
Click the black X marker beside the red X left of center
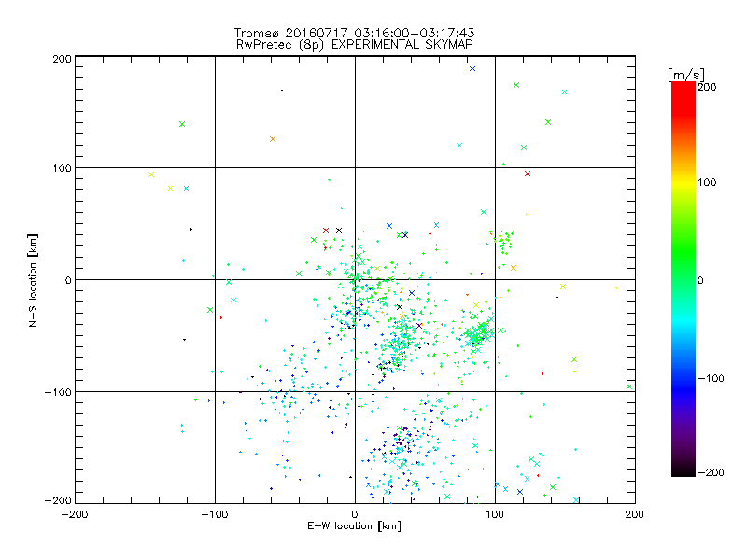pyautogui.click(x=339, y=231)
